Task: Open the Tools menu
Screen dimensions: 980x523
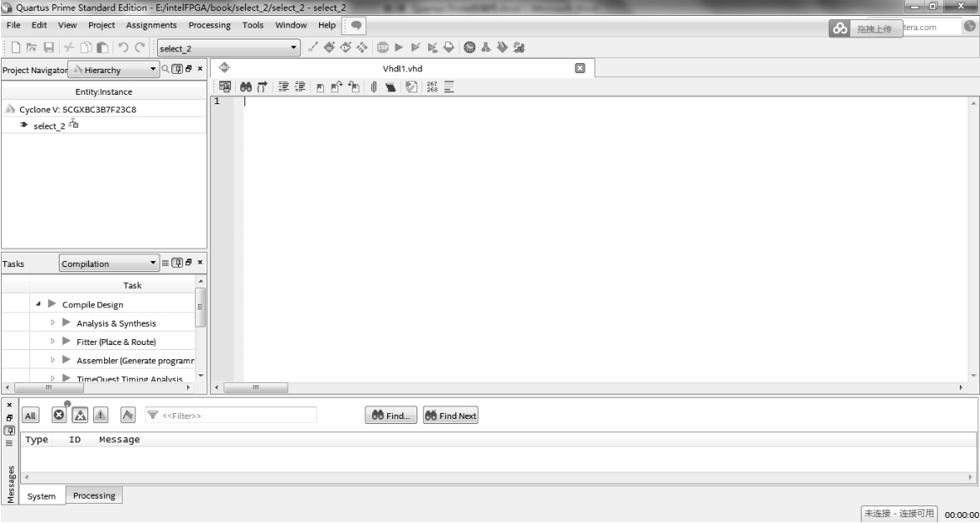Action: click(x=253, y=25)
